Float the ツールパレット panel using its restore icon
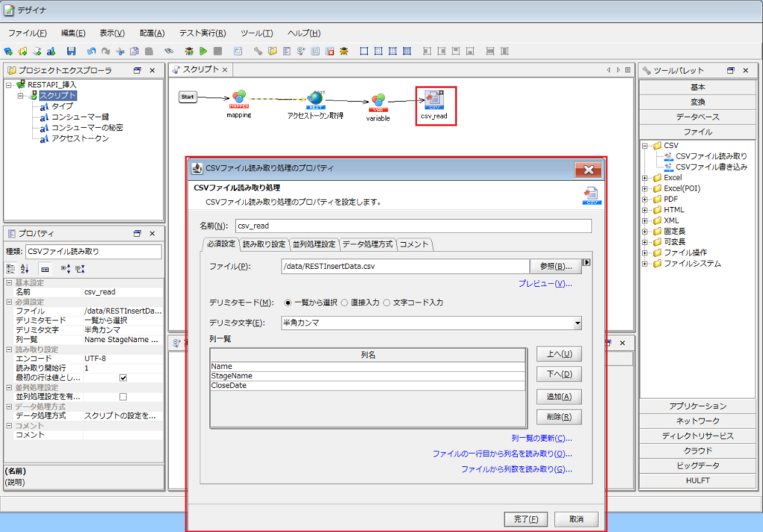763x532 pixels. point(731,70)
